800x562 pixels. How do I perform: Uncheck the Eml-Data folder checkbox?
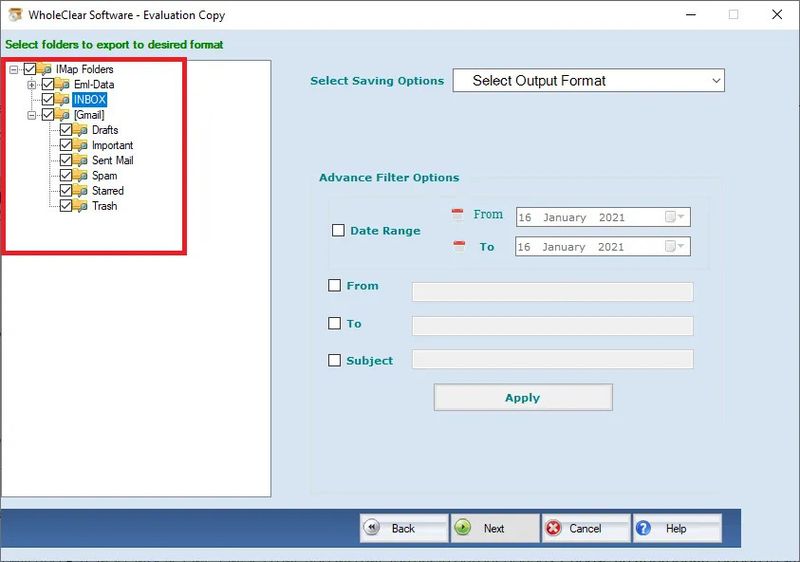point(48,84)
